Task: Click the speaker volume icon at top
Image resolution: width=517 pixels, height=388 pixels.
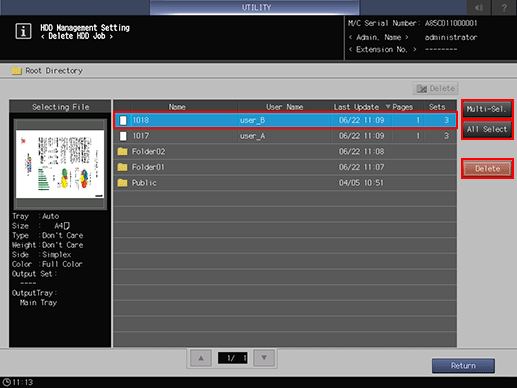Action: [479, 7]
